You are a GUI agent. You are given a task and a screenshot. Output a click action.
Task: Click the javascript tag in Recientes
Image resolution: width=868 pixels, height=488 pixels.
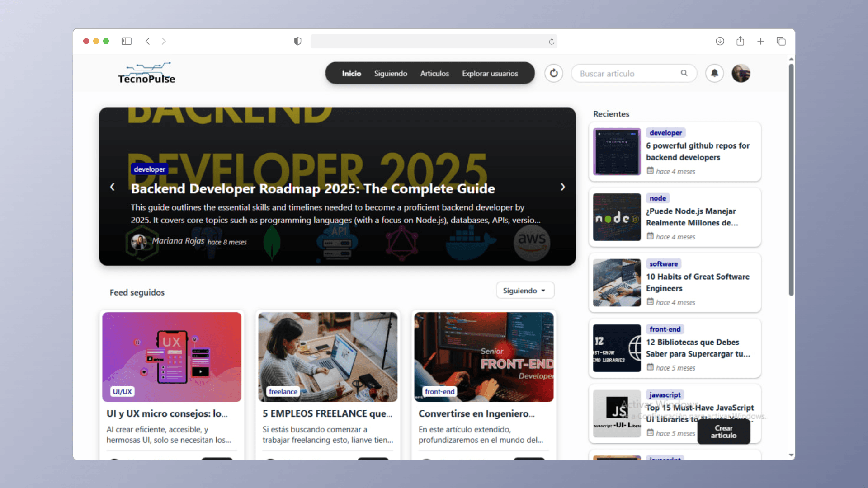click(665, 395)
